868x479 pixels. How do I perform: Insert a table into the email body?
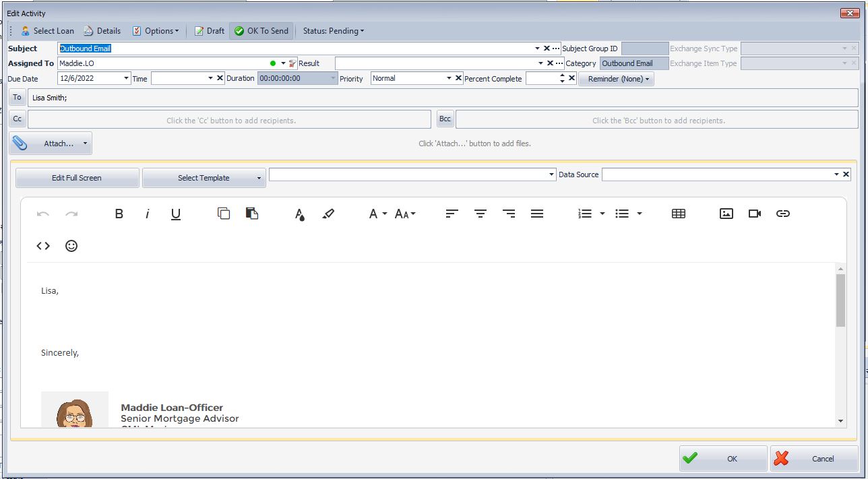pos(678,214)
